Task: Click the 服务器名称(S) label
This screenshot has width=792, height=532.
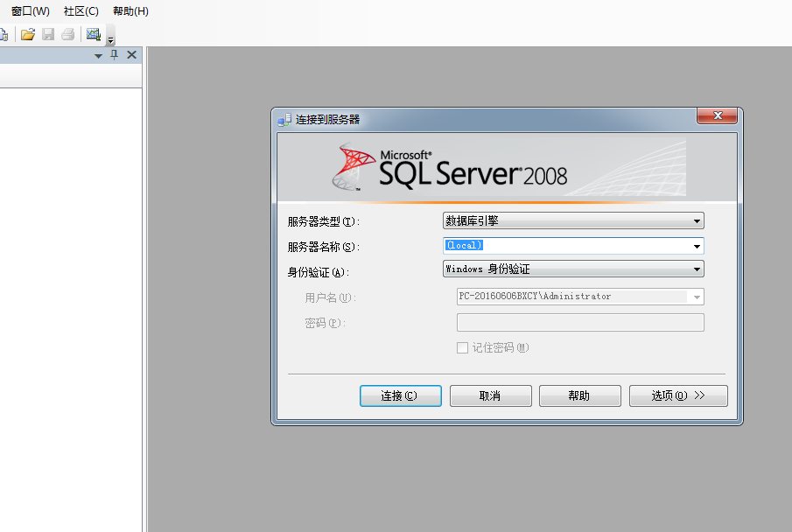Action: (323, 247)
